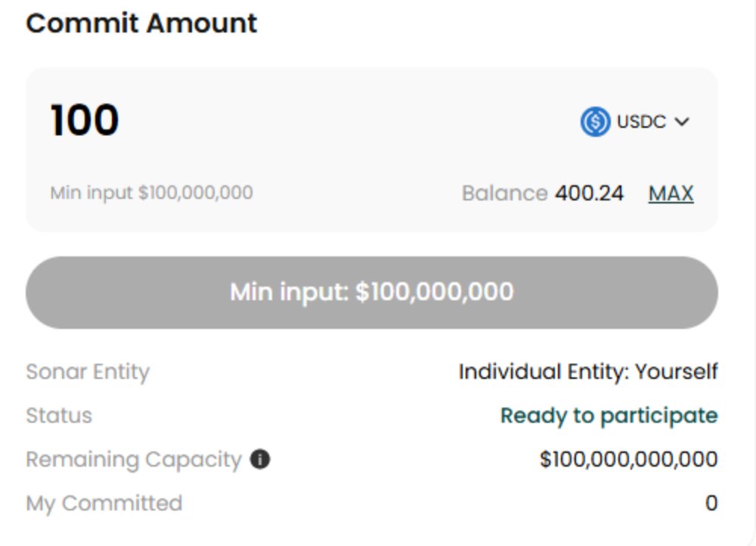Open the USDC currency selector label

641,122
